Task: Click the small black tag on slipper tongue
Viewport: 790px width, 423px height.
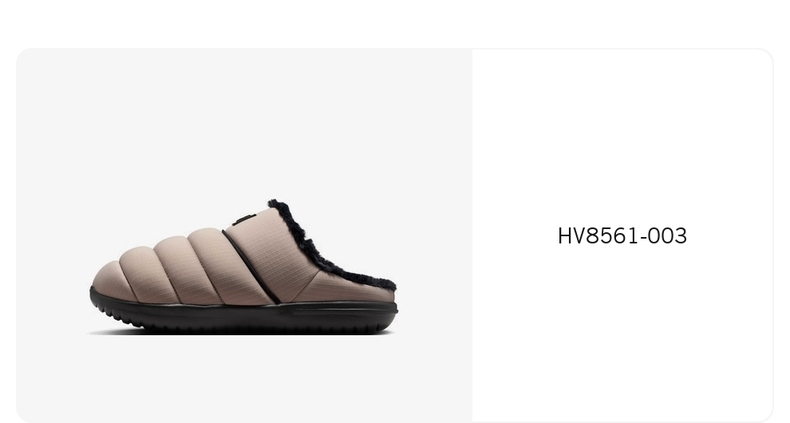Action: coord(244,220)
